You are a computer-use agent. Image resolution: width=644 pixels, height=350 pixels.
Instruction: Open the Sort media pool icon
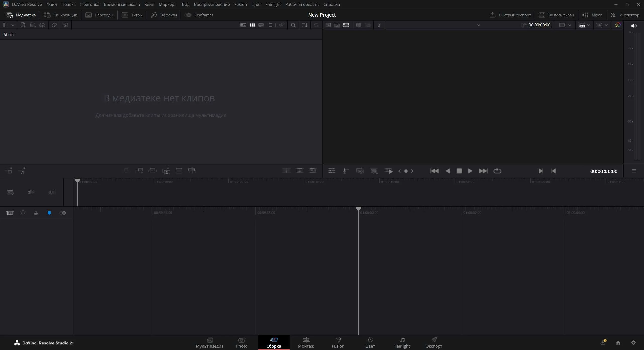tap(305, 25)
